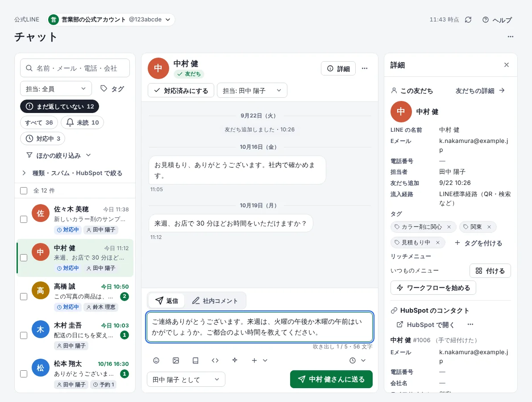Open the 担当: 全員 filter dropdown
Viewport: 532px width, 402px height.
point(56,88)
